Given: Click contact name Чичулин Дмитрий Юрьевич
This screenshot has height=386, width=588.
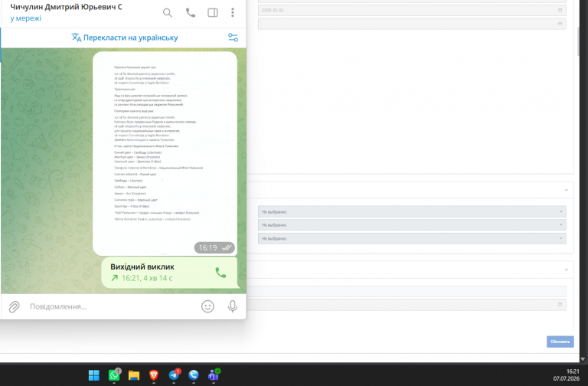Looking at the screenshot, I should click(x=66, y=7).
